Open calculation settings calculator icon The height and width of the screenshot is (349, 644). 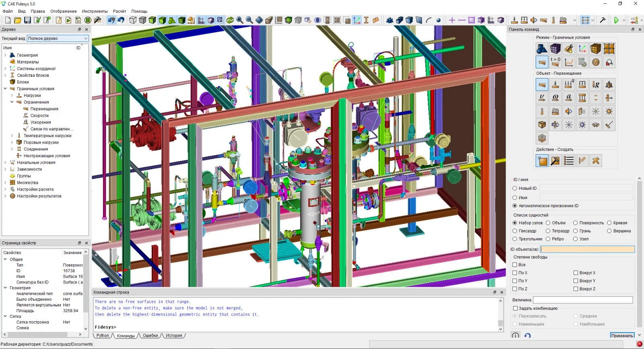pyautogui.click(x=582, y=62)
